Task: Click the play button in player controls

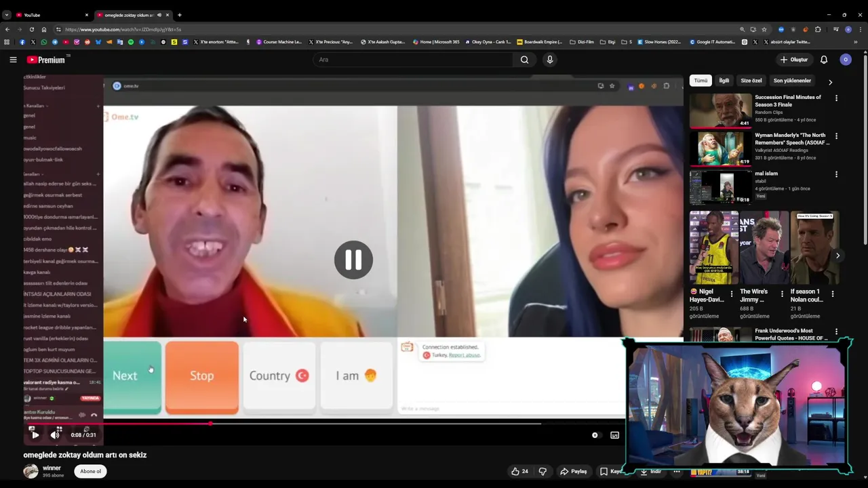Action: click(35, 434)
